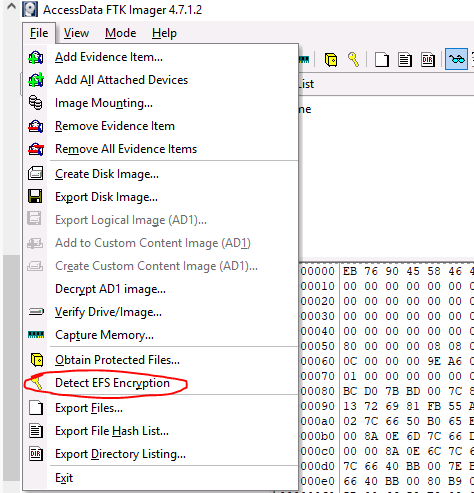Click the Remove All Evidence Items icon
This screenshot has height=493, width=474.
[x=36, y=149]
